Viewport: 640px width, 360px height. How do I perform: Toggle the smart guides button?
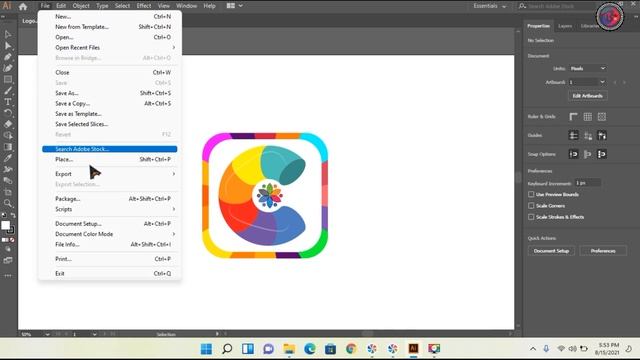pyautogui.click(x=602, y=135)
